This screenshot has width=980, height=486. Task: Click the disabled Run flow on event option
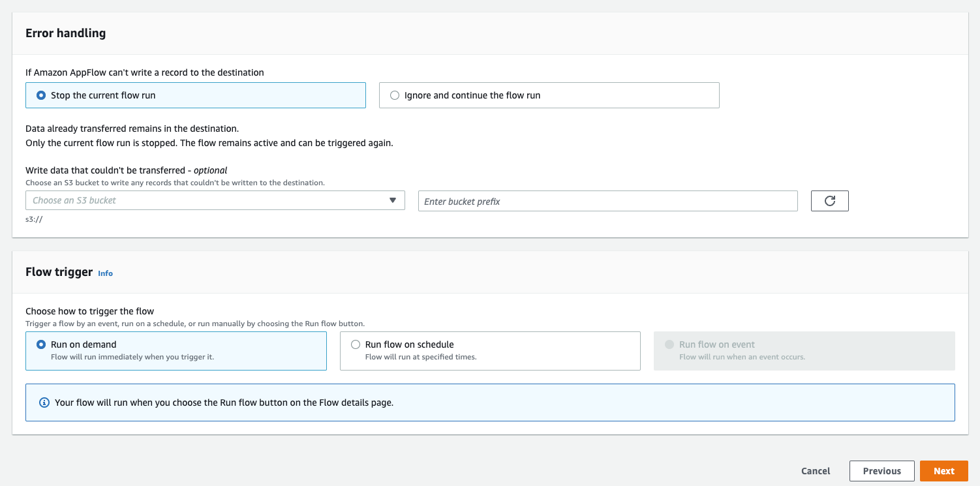click(669, 344)
